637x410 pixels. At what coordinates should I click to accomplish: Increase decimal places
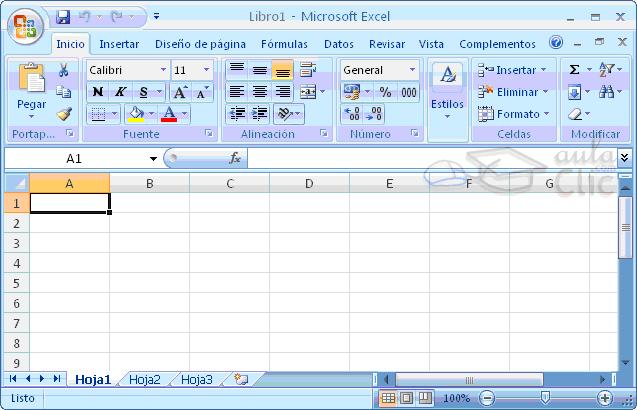[x=352, y=114]
